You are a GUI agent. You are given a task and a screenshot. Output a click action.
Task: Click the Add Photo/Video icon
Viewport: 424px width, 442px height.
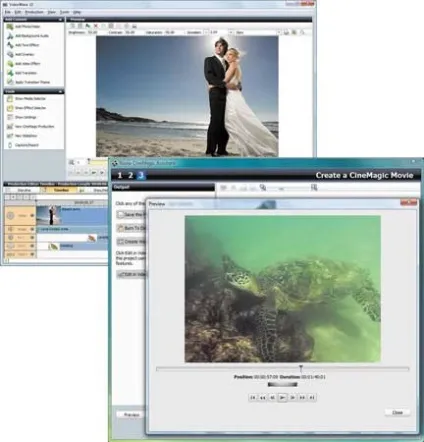(x=10, y=27)
